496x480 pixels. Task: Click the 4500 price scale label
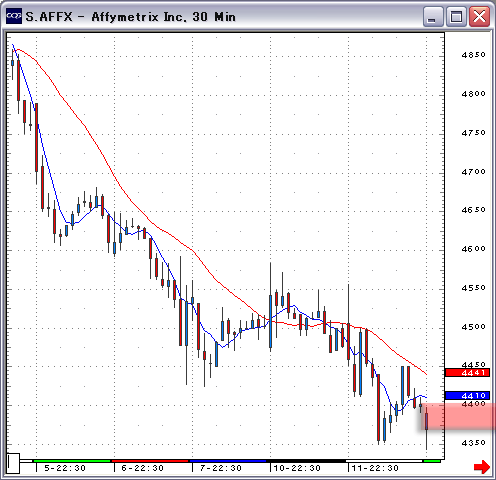pos(473,326)
